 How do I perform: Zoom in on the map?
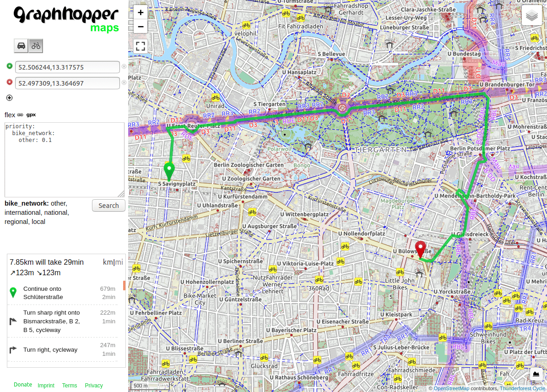click(141, 12)
